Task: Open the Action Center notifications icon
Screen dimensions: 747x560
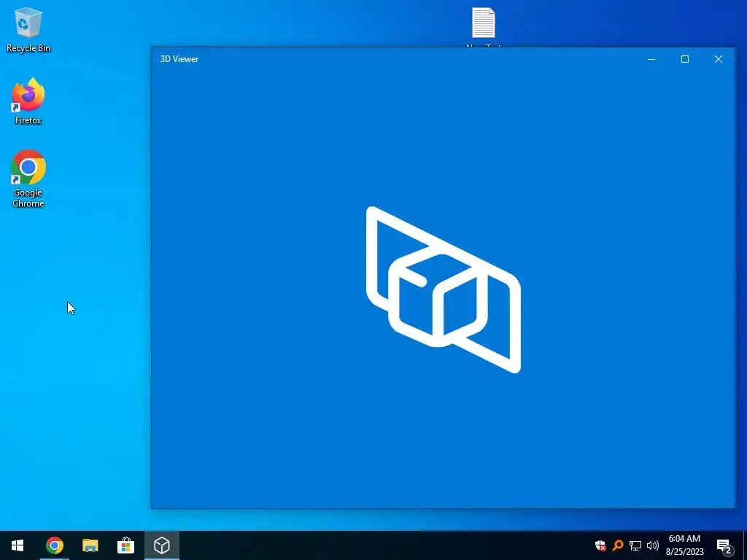Action: pos(724,545)
